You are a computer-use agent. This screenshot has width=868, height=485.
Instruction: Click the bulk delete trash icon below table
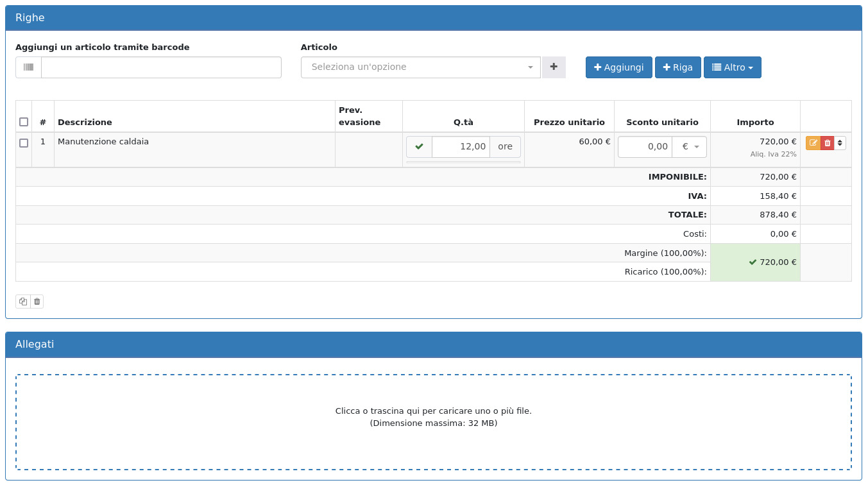tap(37, 302)
